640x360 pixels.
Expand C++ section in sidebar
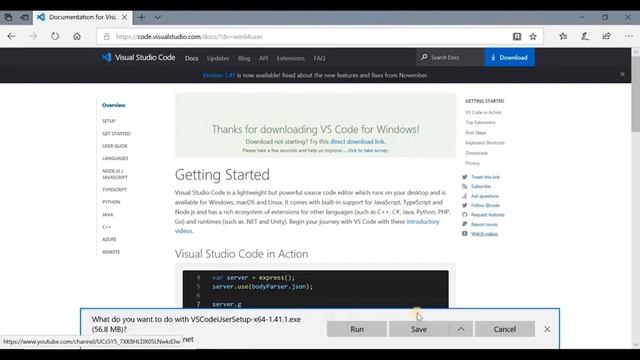coord(107,227)
